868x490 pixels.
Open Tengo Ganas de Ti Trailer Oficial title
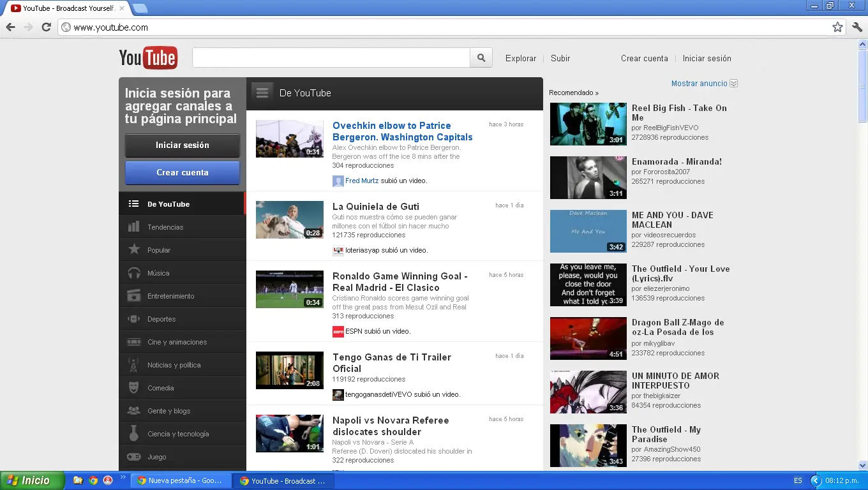click(x=392, y=363)
